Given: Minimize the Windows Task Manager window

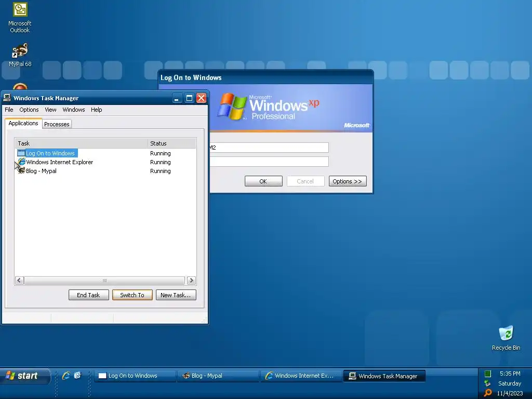Looking at the screenshot, I should pyautogui.click(x=177, y=98).
